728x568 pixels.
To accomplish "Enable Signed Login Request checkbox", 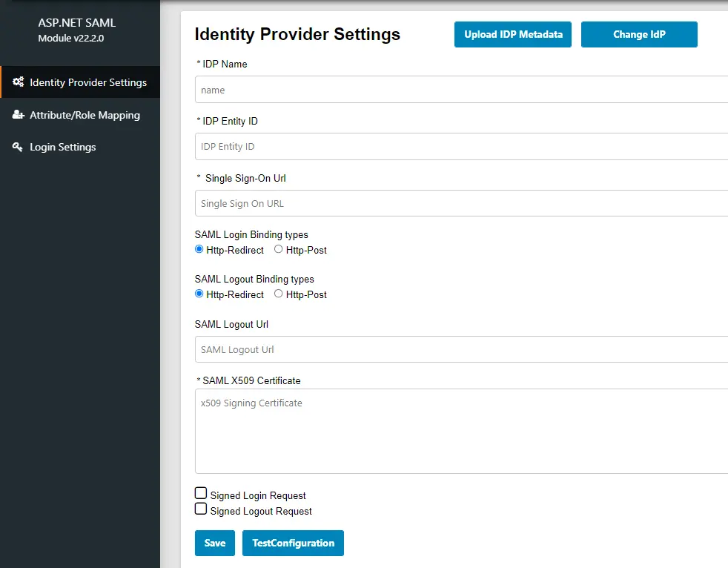I will (201, 493).
